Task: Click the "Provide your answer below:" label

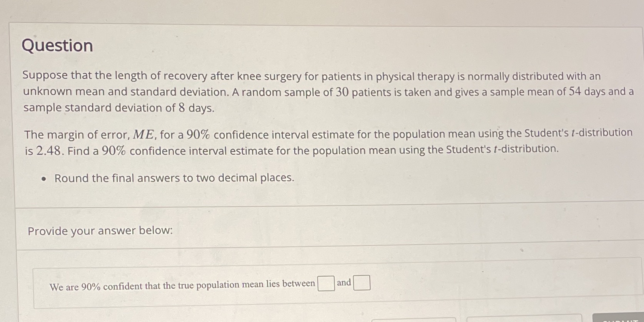Action: pos(100,231)
